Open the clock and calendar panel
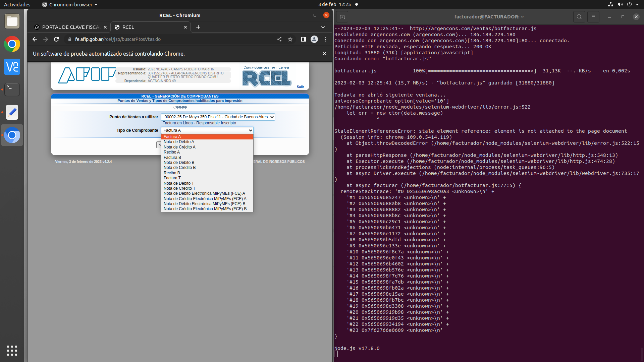The width and height of the screenshot is (644, 362). (334, 4)
